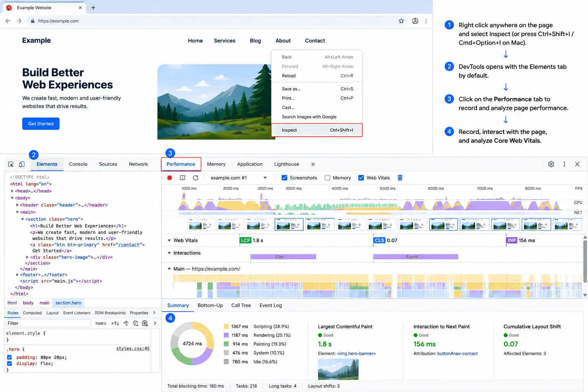
Task: Click the browser forward arrow
Action: [19, 21]
